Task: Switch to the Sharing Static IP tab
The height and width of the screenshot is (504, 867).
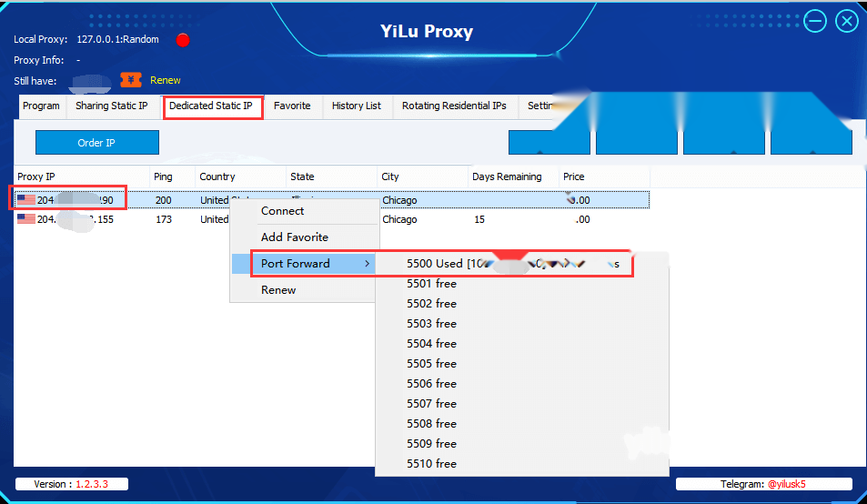Action: (112, 106)
